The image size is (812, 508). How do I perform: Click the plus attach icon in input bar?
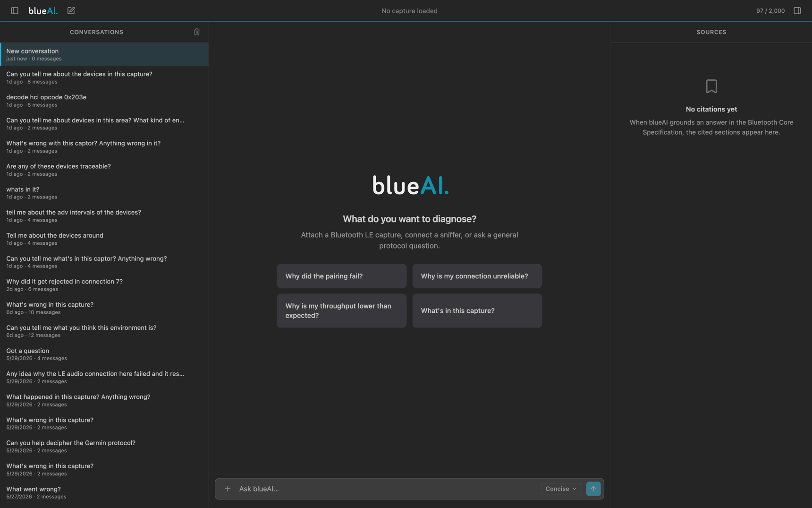coord(228,489)
